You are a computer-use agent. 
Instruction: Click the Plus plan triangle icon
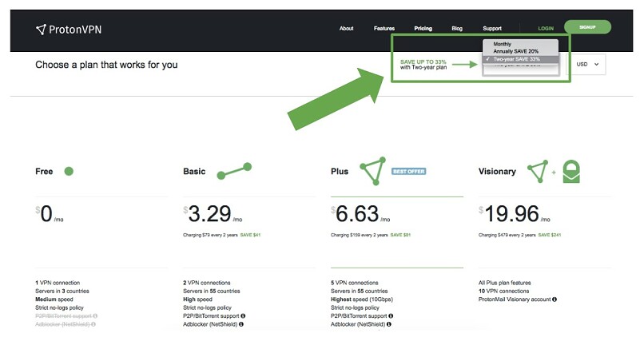click(373, 171)
